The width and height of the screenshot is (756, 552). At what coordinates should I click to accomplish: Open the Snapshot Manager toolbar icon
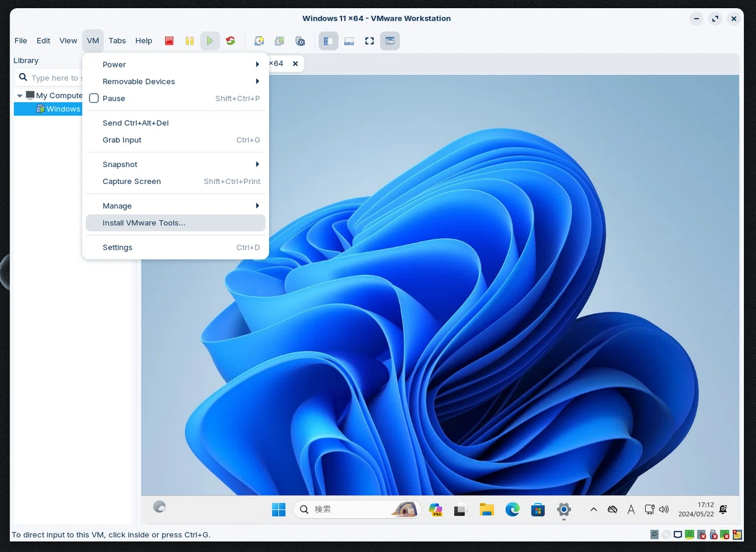(x=301, y=41)
